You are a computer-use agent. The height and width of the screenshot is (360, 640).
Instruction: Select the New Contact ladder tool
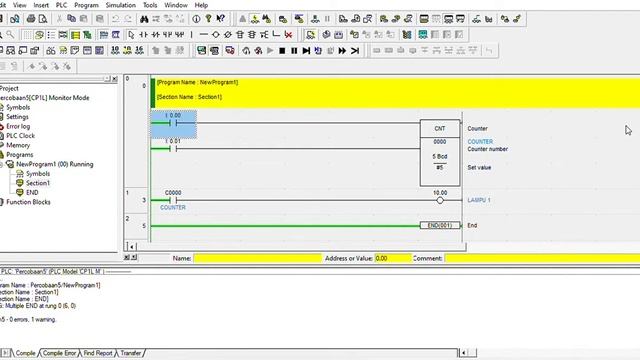(143, 35)
